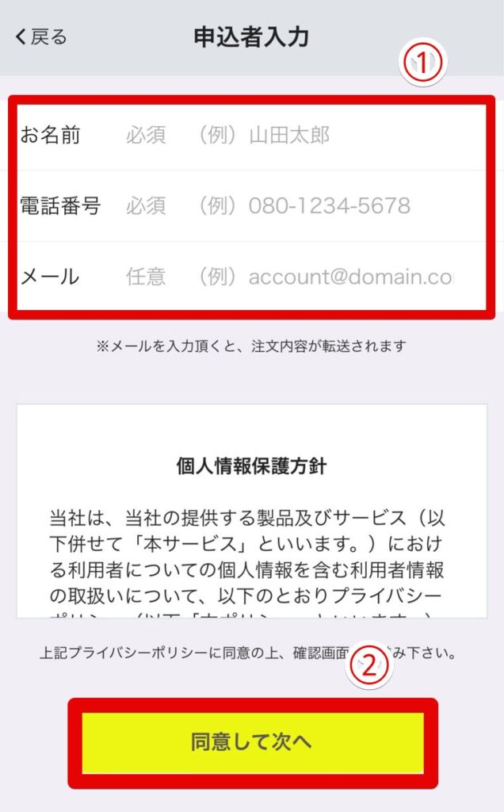The height and width of the screenshot is (812, 504).
Task: Click the 必須 tag beside 電話番号
Action: pyautogui.click(x=146, y=205)
